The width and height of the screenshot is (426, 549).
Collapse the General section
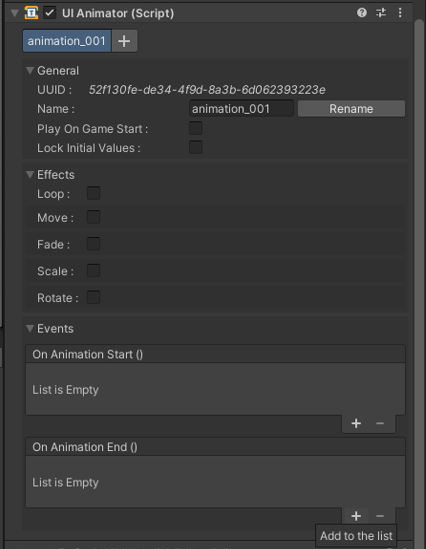[30, 71]
